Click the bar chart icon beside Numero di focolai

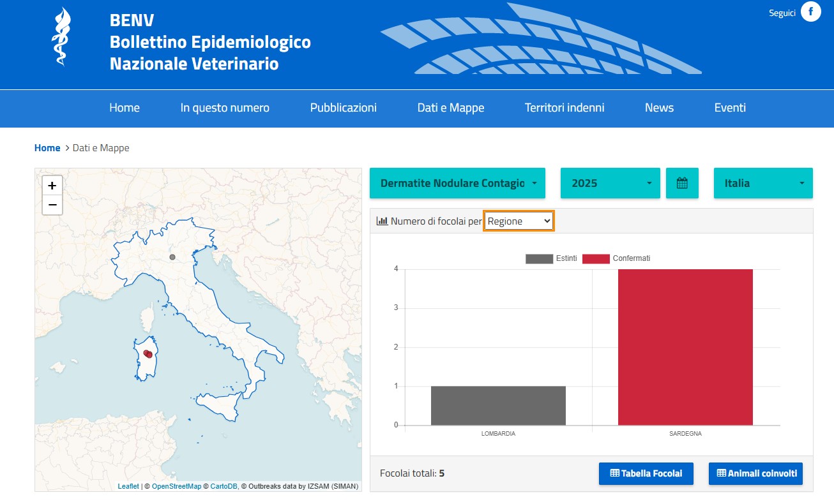point(383,221)
